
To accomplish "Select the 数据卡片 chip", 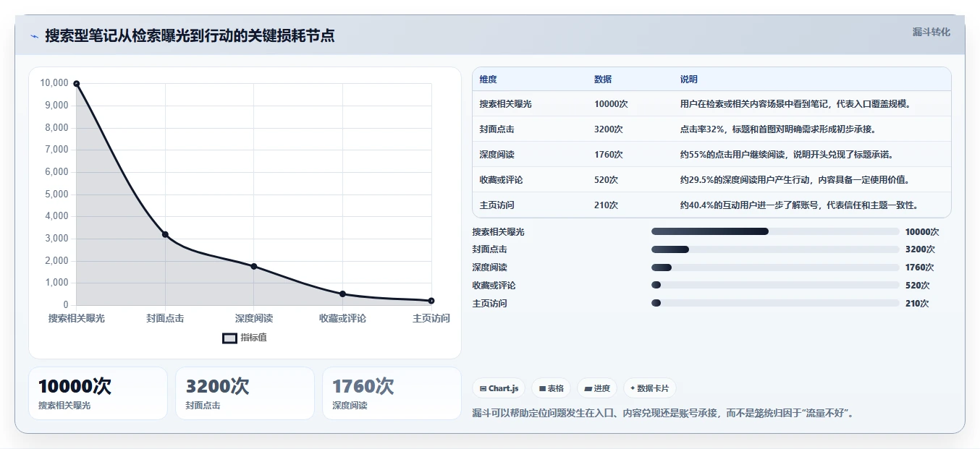I will pyautogui.click(x=649, y=388).
